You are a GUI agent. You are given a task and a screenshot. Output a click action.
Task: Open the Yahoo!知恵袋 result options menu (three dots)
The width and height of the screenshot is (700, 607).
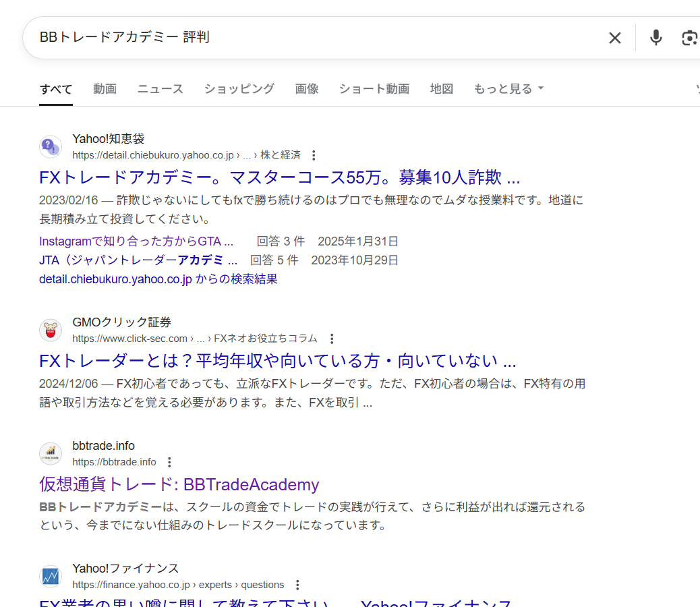(x=314, y=155)
